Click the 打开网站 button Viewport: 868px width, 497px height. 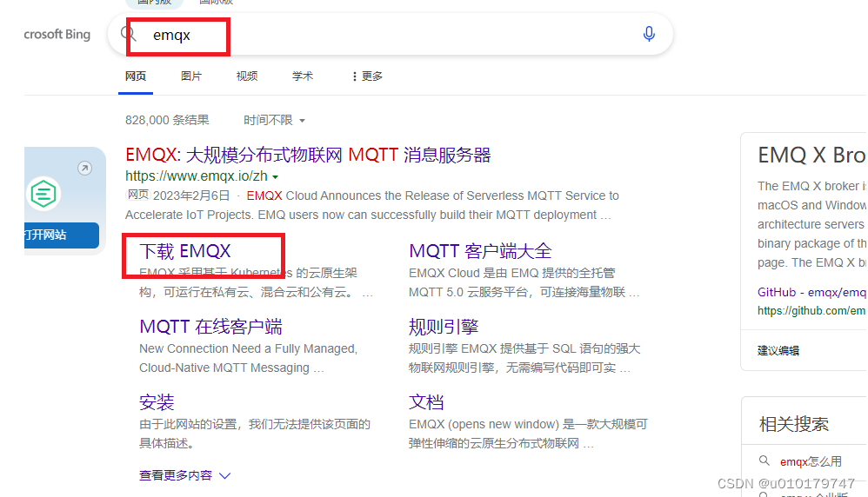point(62,235)
